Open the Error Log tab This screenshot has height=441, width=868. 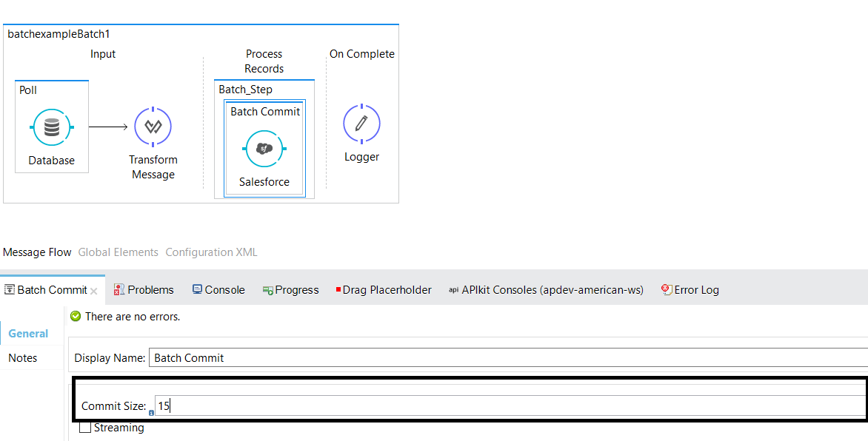click(x=690, y=290)
